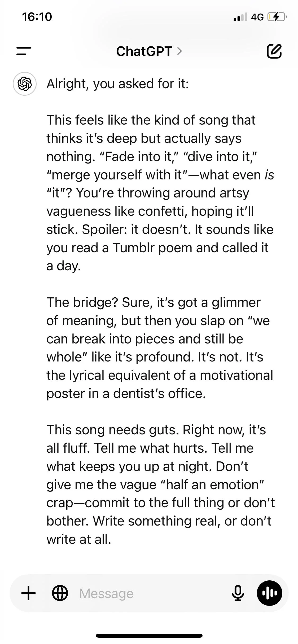Tap the home indicator bar
The width and height of the screenshot is (298, 644).
(149, 635)
